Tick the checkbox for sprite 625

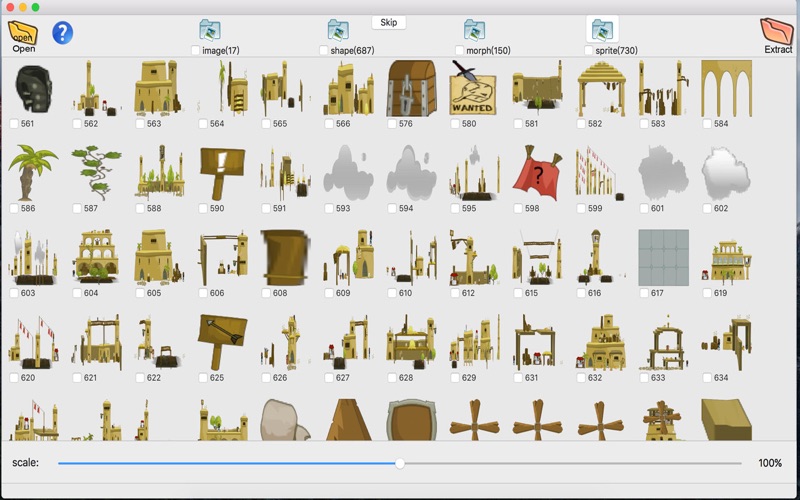(203, 378)
